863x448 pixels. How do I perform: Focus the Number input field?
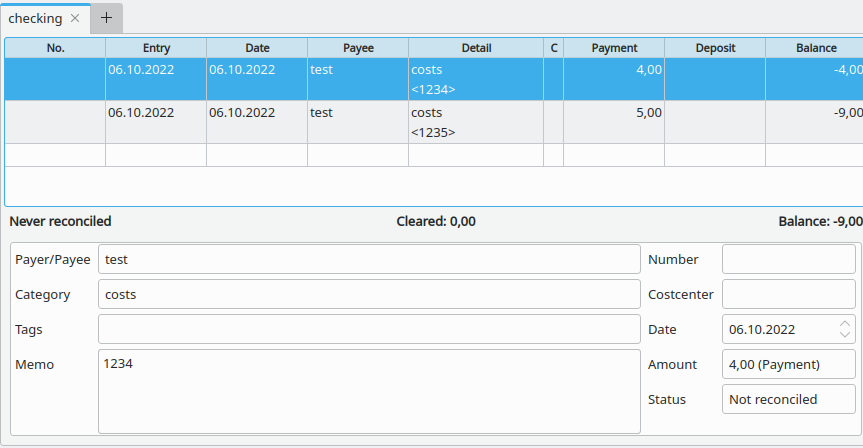(x=788, y=259)
